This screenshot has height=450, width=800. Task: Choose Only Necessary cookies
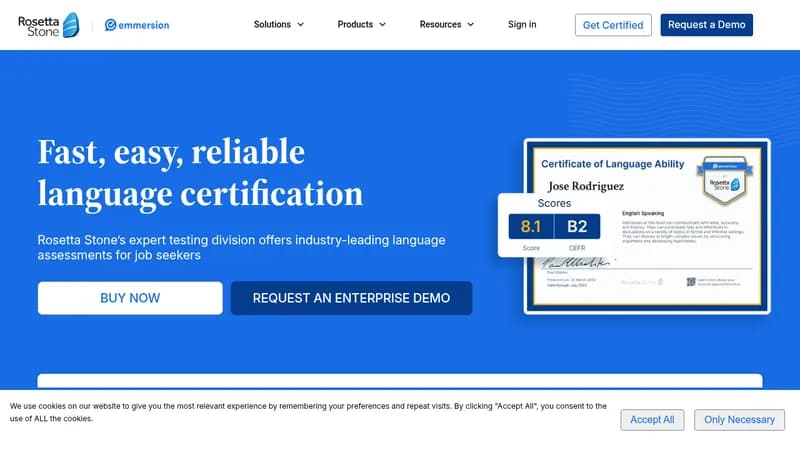739,420
